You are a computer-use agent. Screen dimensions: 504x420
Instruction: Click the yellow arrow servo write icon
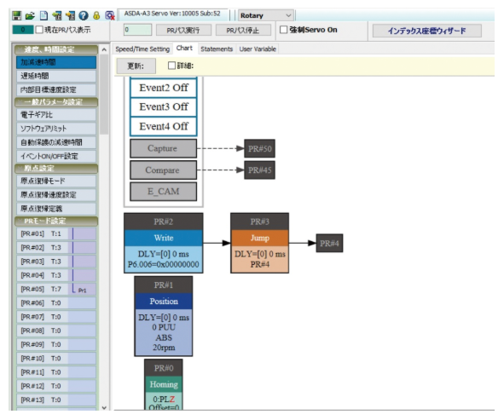click(70, 15)
